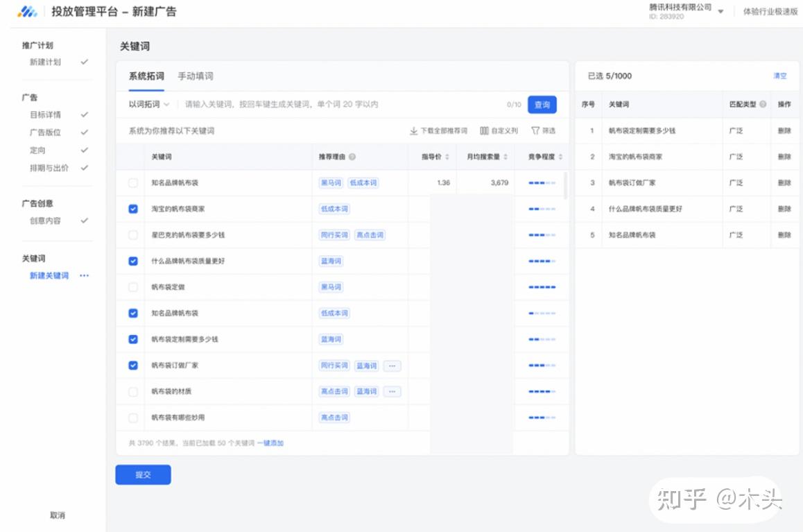Image resolution: width=803 pixels, height=532 pixels.
Task: Click help icon beside 推荐理由 header
Action: (352, 157)
